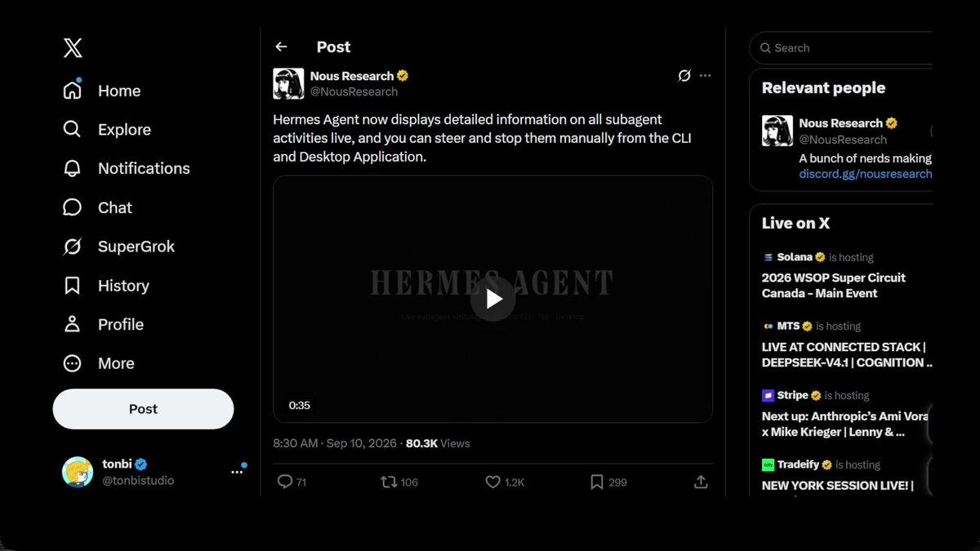Click the Tradeify host icon
Image resolution: width=980 pixels, height=551 pixels.
[x=768, y=464]
